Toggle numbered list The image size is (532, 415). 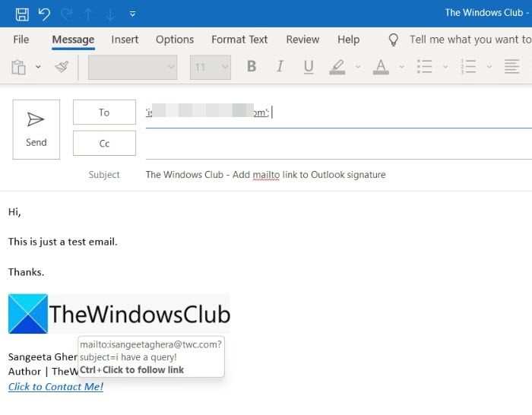coord(468,67)
